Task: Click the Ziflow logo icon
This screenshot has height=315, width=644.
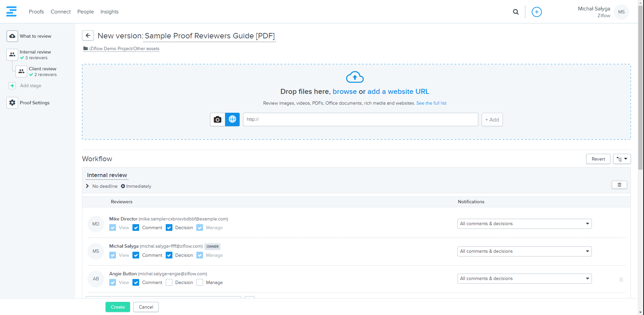Action: pos(11,11)
